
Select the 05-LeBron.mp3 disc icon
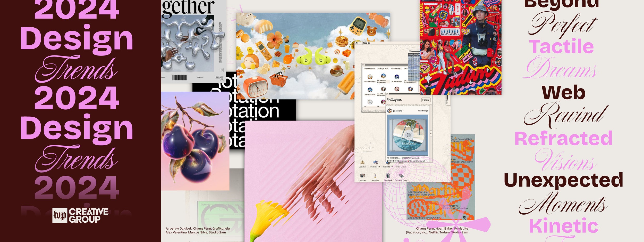coord(370,77)
